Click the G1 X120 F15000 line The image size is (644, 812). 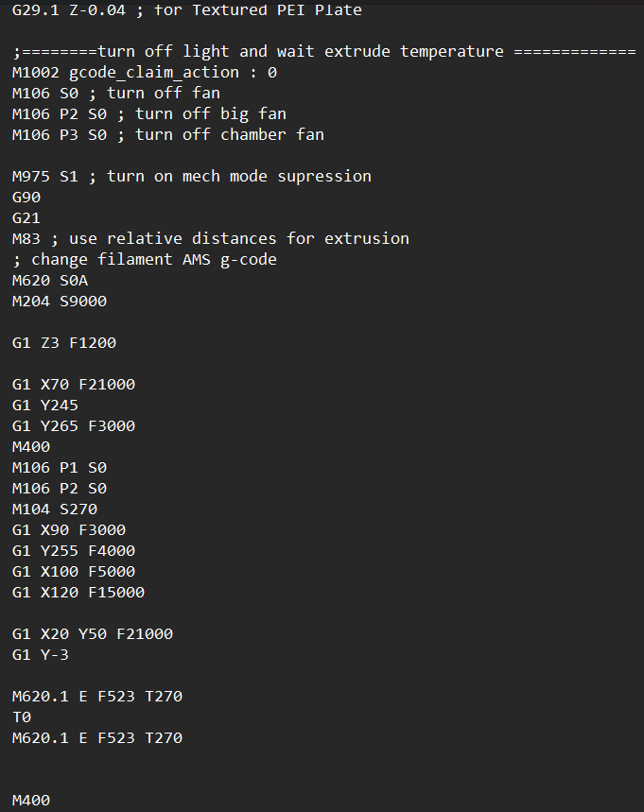78,592
